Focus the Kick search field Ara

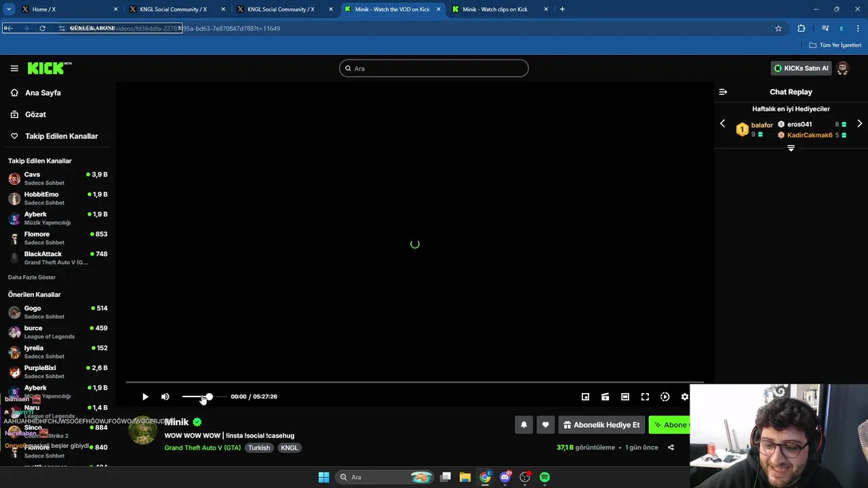(x=434, y=68)
